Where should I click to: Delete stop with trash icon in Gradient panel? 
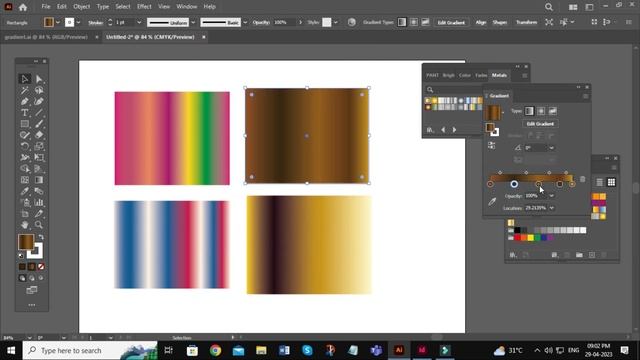[x=582, y=179]
